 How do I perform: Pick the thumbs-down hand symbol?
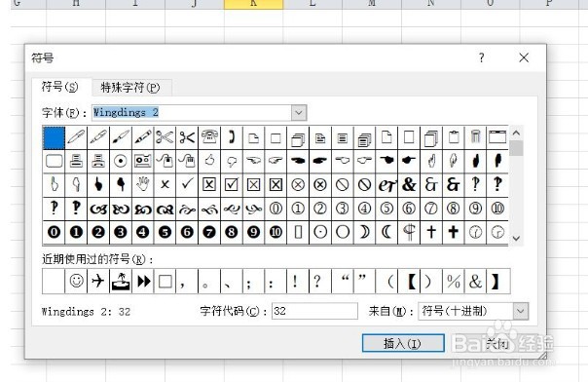pos(232,161)
